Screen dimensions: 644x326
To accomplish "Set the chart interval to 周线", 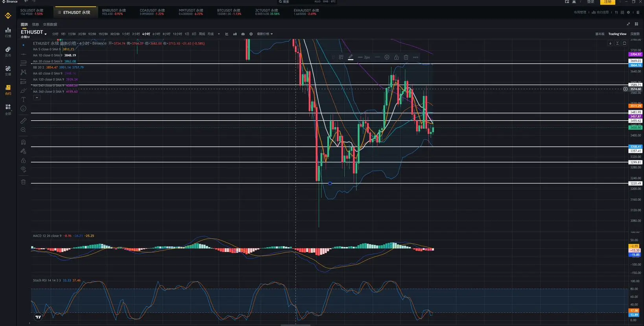I will point(202,34).
